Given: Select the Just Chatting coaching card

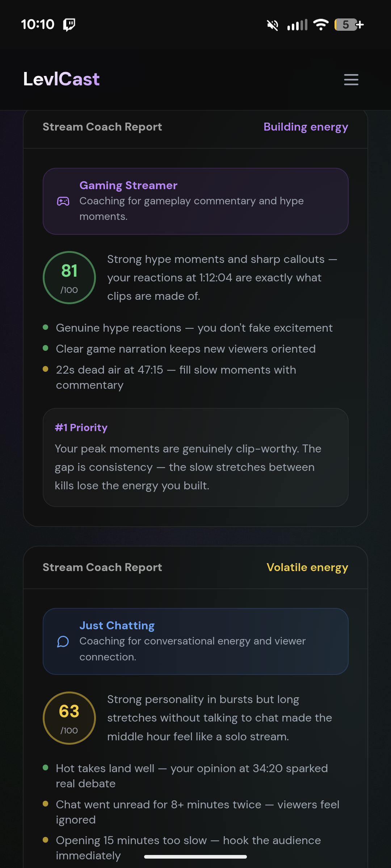Looking at the screenshot, I should (195, 641).
